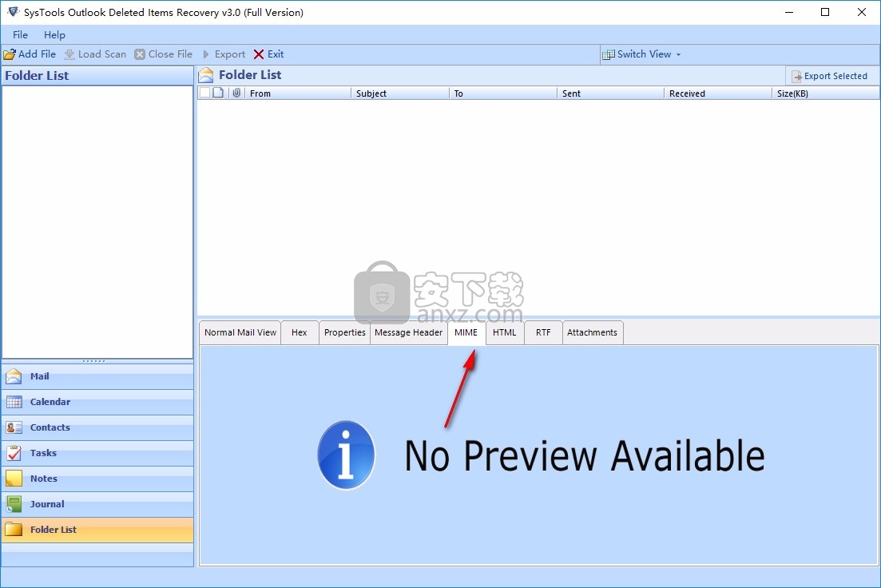Image resolution: width=881 pixels, height=588 pixels.
Task: Click the dotted splitter grip above Mail
Action: (93, 361)
